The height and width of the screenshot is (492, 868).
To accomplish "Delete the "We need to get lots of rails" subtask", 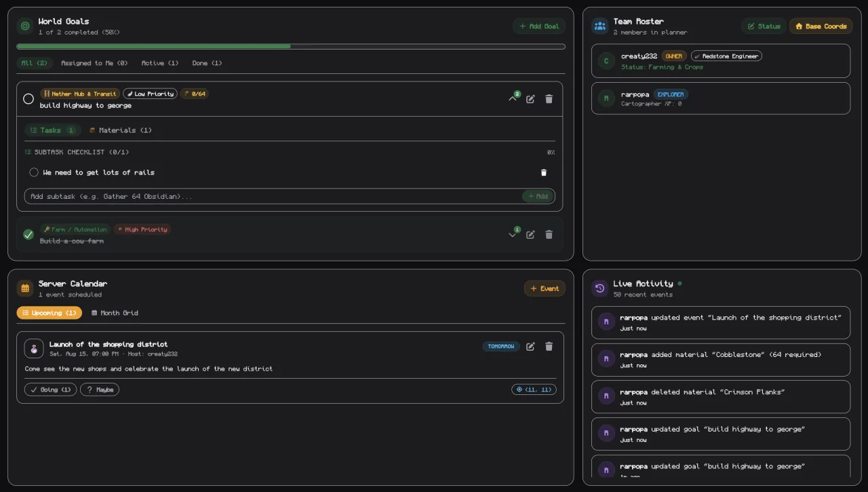I will pos(543,172).
